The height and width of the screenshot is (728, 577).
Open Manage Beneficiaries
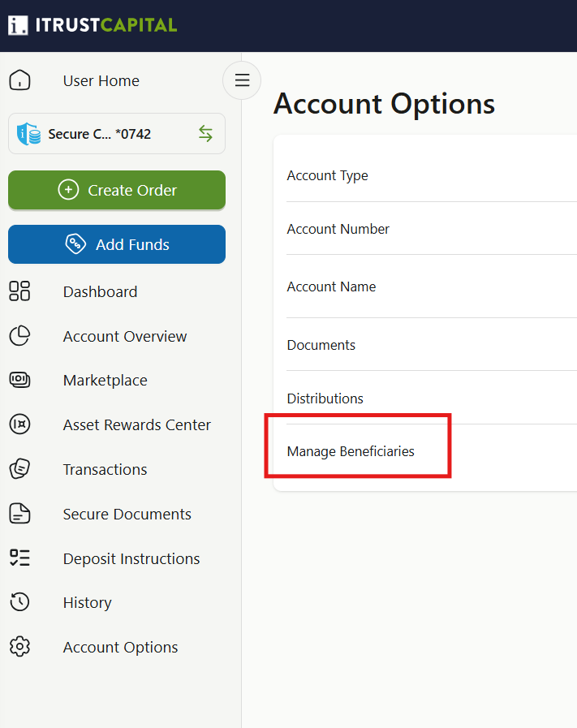[x=432, y=451]
